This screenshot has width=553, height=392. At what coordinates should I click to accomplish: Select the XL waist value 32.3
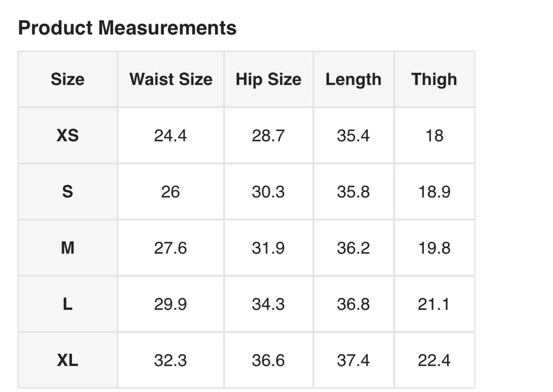[171, 360]
